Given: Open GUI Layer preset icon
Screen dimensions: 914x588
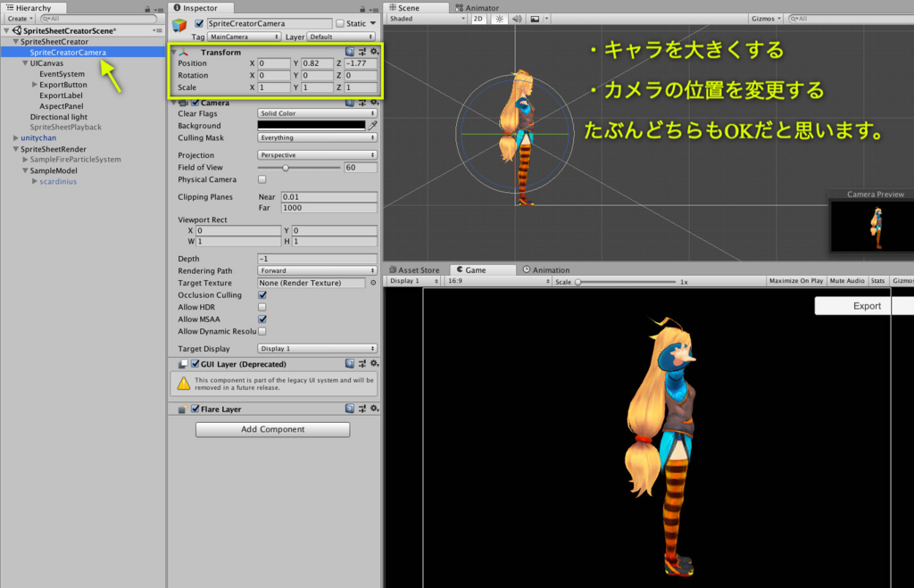Looking at the screenshot, I should [362, 364].
